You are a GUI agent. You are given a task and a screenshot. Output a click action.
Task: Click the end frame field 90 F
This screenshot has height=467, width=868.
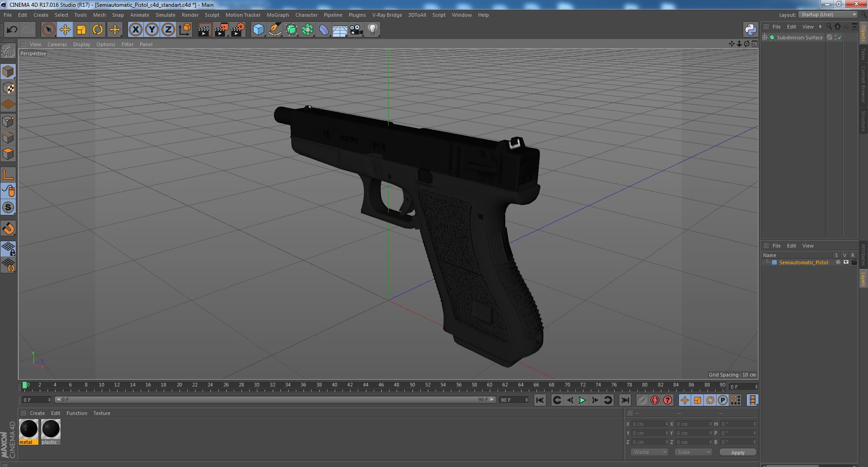(x=513, y=400)
